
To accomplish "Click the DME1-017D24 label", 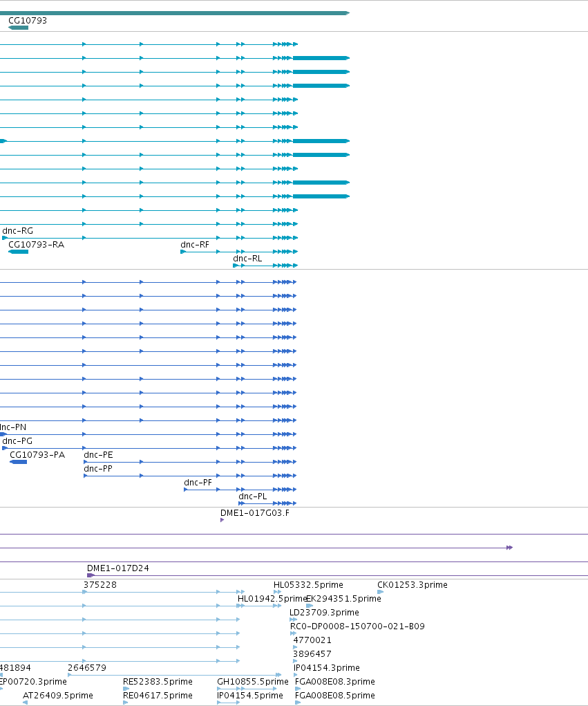I will pyautogui.click(x=118, y=568).
